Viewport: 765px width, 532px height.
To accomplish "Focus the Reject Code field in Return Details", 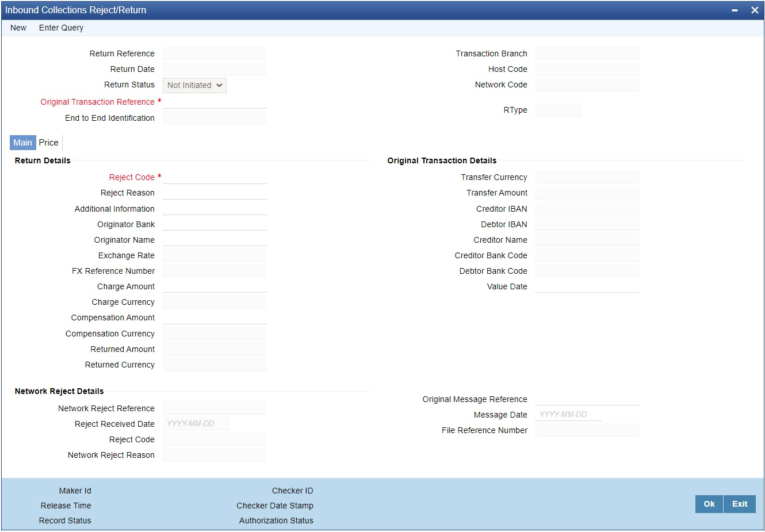I will (x=215, y=177).
